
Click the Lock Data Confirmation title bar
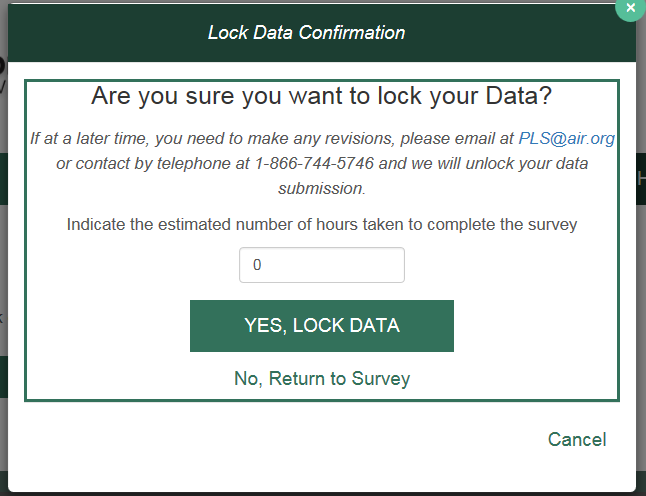(306, 32)
